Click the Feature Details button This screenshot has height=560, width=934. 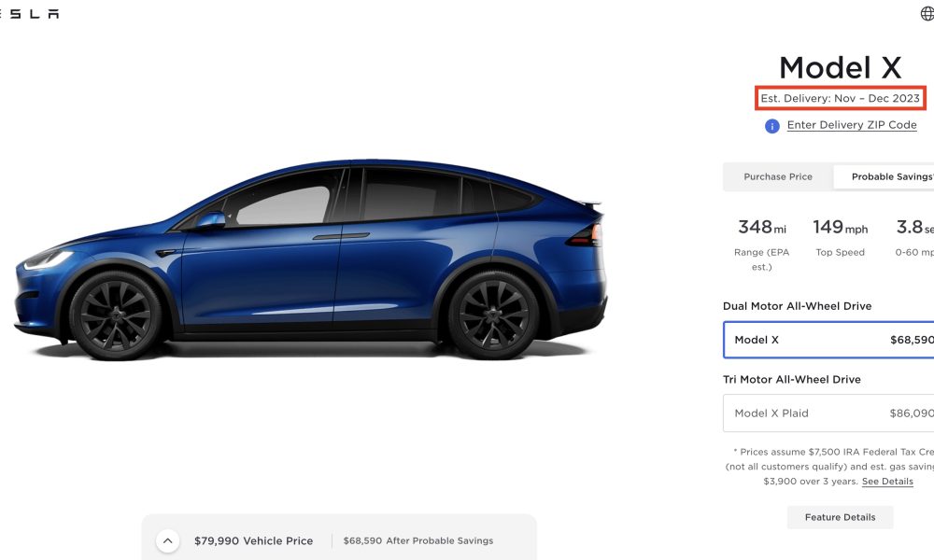tap(840, 517)
